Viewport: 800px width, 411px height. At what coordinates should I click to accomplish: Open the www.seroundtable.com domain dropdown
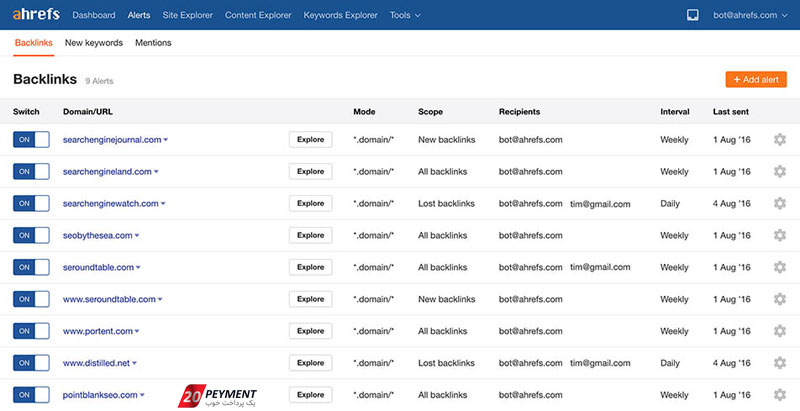(x=160, y=299)
